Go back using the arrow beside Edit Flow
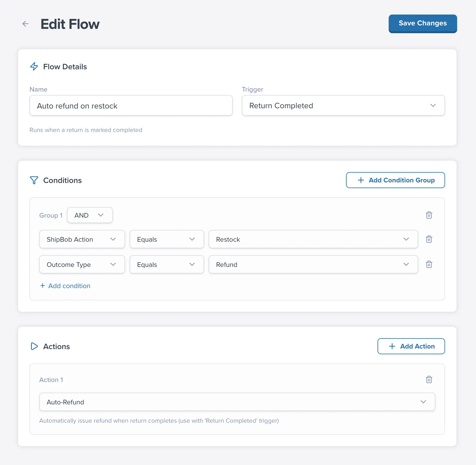This screenshot has height=465, width=476. pyautogui.click(x=26, y=24)
